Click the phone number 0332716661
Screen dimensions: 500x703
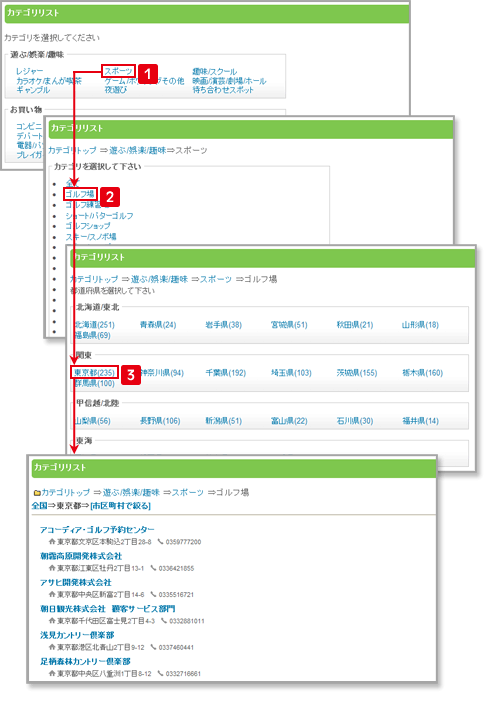(183, 674)
